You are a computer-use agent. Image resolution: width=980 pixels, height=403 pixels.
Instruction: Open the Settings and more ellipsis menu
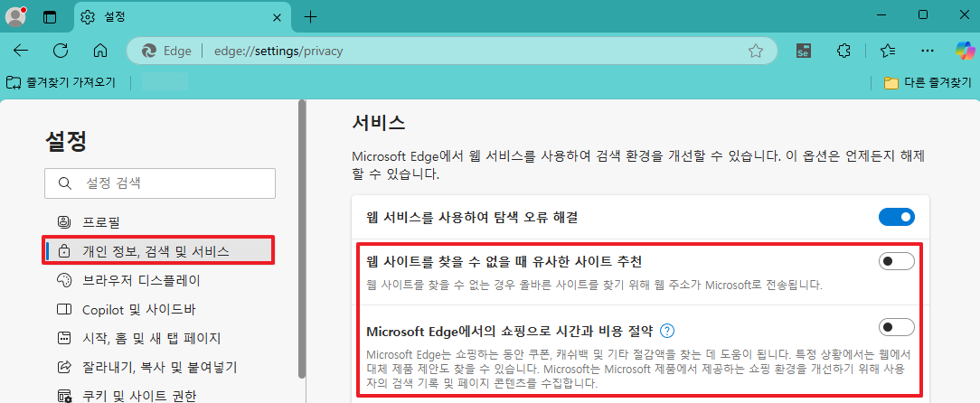928,51
